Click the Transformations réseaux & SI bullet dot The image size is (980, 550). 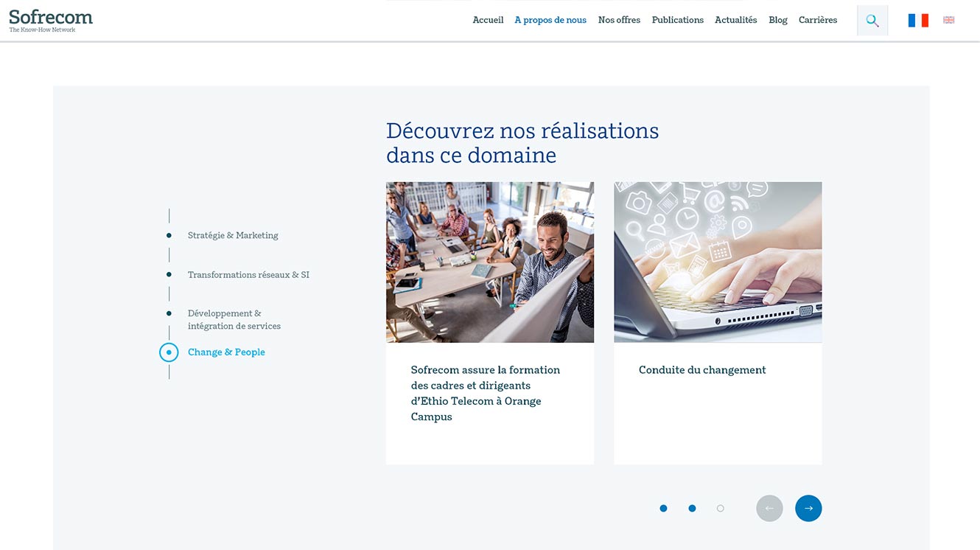click(169, 274)
